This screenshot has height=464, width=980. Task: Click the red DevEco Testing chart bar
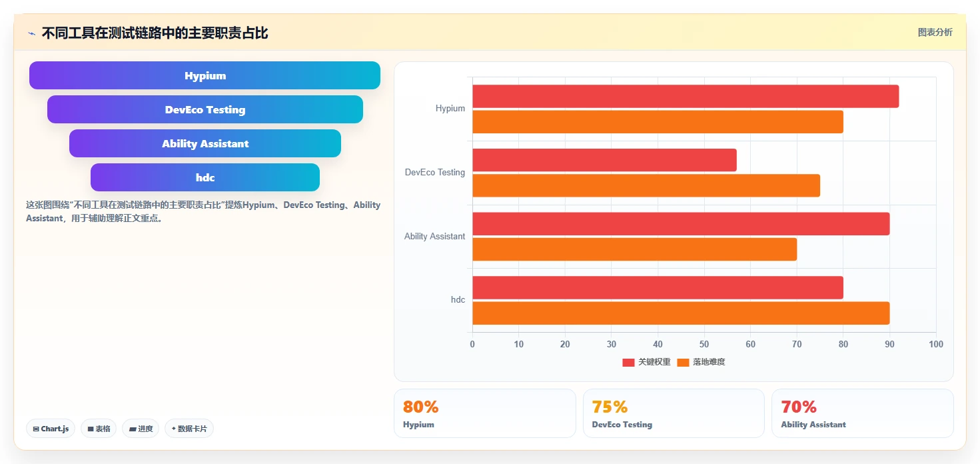pos(604,160)
